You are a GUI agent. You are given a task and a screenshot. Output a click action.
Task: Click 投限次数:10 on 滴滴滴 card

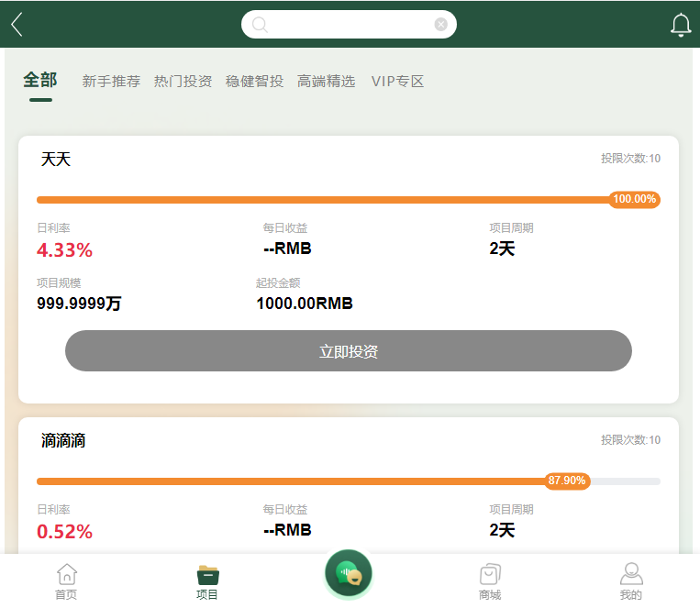(630, 440)
